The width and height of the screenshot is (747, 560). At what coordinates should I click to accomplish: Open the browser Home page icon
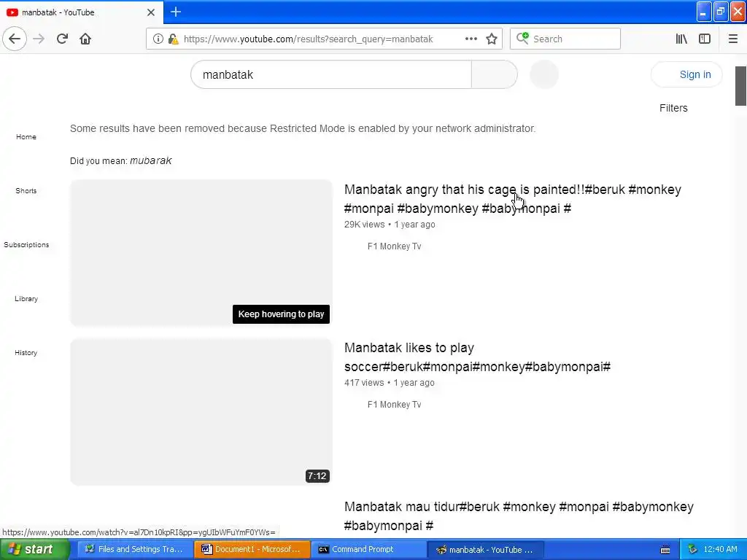[x=85, y=39]
